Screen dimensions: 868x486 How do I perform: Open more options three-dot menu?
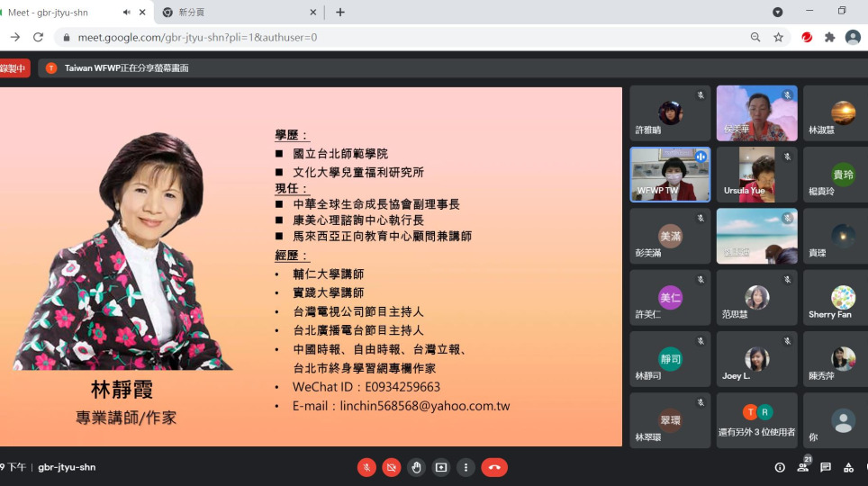click(x=466, y=467)
